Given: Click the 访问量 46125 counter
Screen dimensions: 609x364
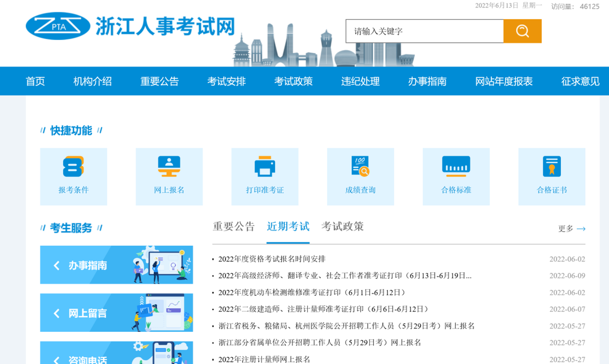Looking at the screenshot, I should coord(575,6).
